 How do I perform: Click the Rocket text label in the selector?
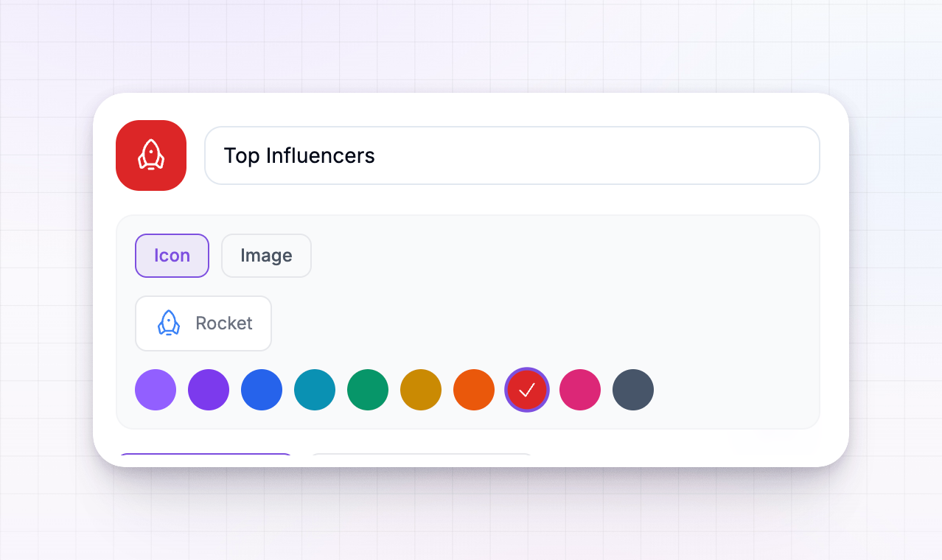[x=224, y=323]
